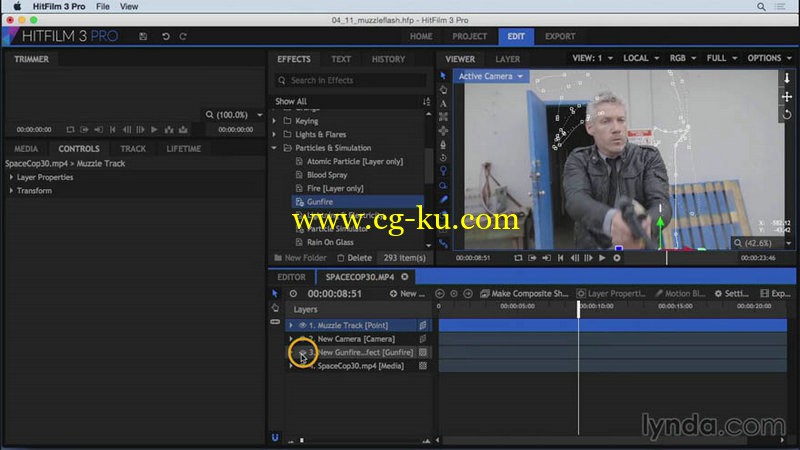Select the timeline arrow selection tool
Screen dimensions: 800x450
[275, 293]
